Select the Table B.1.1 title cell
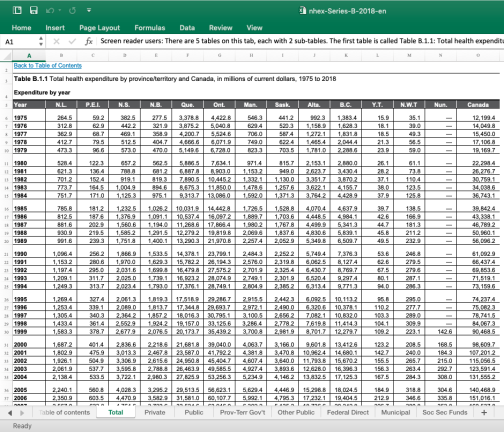The image size is (504, 432). tap(175, 79)
